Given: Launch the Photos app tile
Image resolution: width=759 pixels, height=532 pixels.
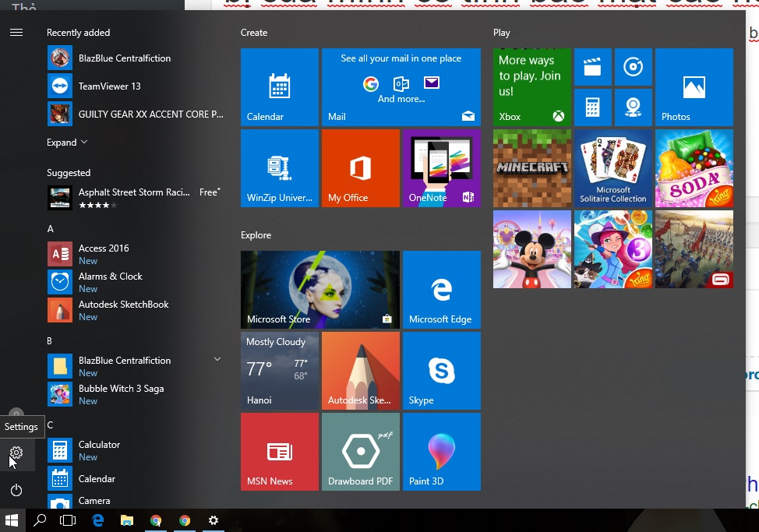Looking at the screenshot, I should 694,86.
